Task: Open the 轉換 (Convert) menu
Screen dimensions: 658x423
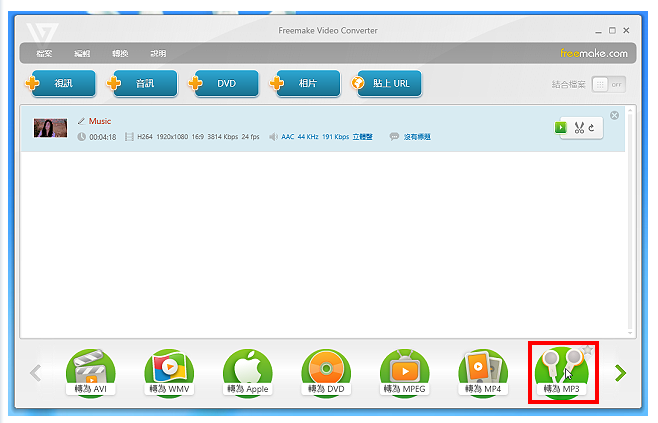Action: click(x=120, y=53)
